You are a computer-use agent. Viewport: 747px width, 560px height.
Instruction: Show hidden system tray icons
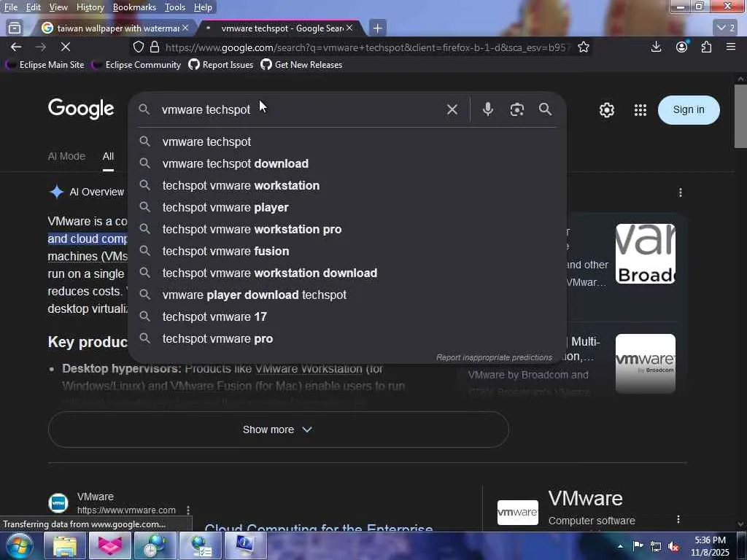620,546
